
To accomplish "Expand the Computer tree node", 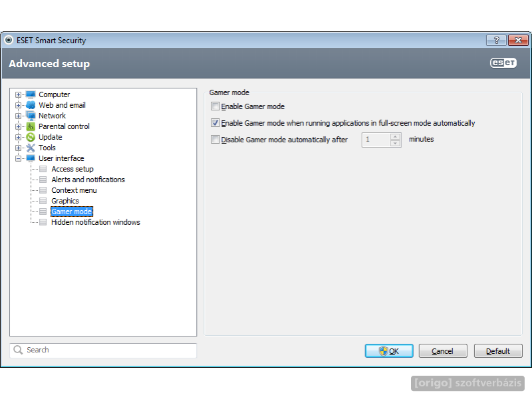I will (19, 94).
